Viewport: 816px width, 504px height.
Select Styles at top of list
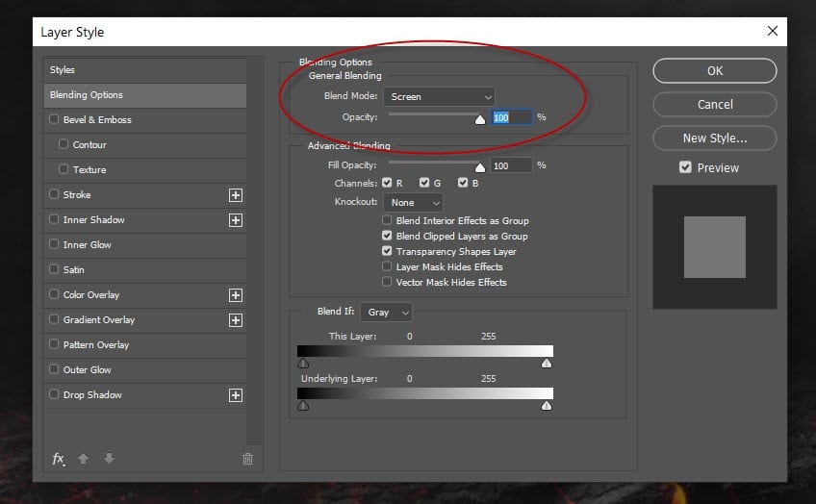[x=144, y=70]
